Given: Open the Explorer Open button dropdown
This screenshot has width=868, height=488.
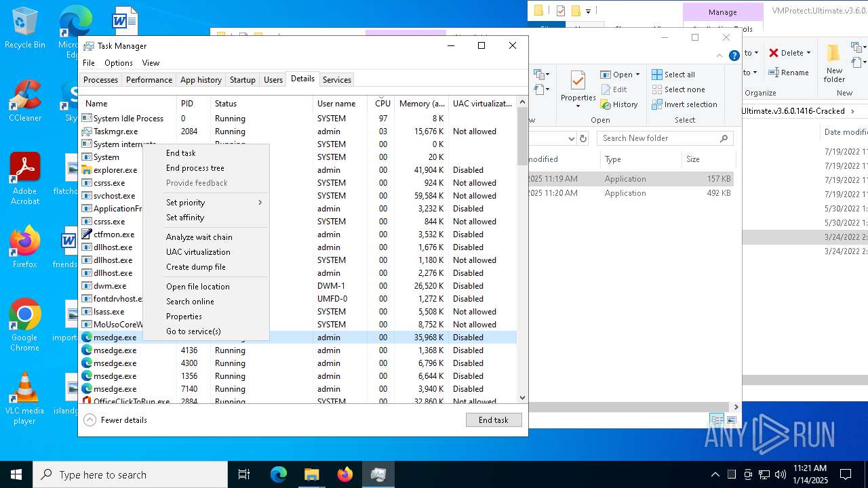Looking at the screenshot, I should (x=637, y=75).
